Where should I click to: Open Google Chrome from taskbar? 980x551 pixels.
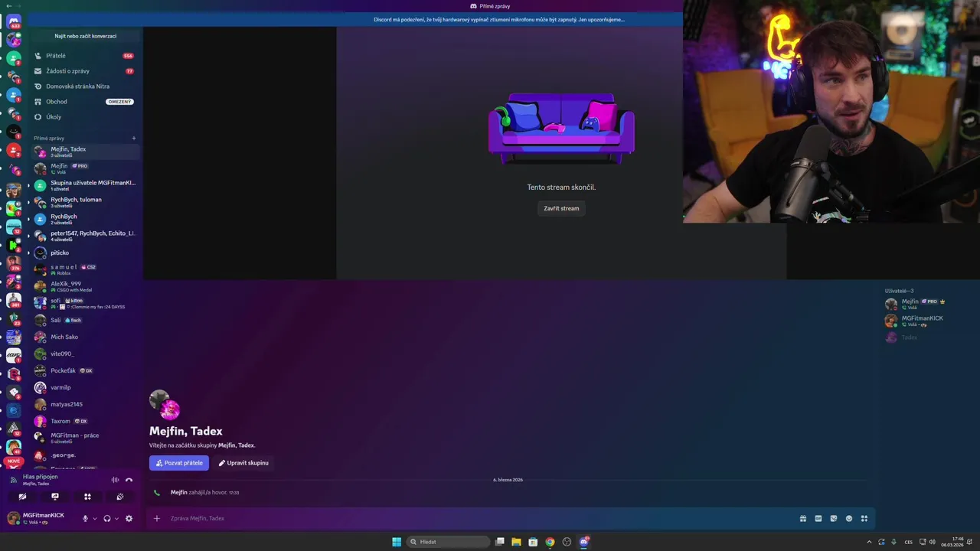550,542
